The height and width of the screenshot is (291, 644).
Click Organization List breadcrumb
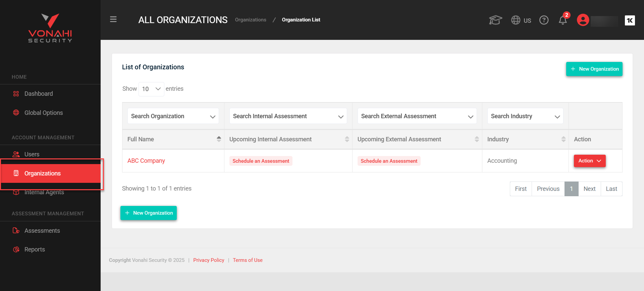click(x=301, y=20)
